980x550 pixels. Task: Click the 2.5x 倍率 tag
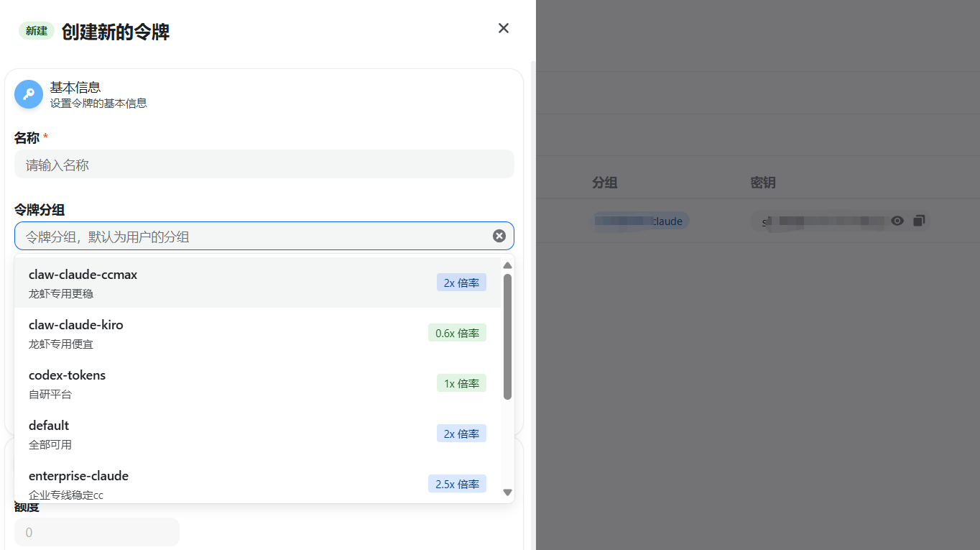(457, 484)
